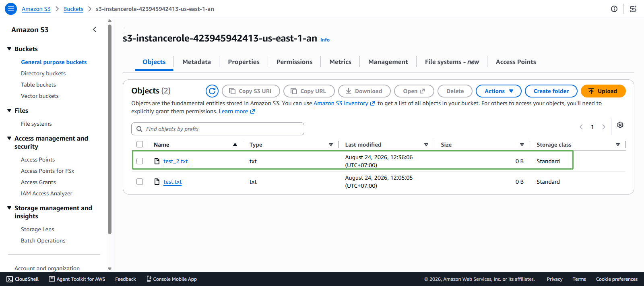Click the Copy URL button
The width and height of the screenshot is (644, 286).
click(309, 91)
